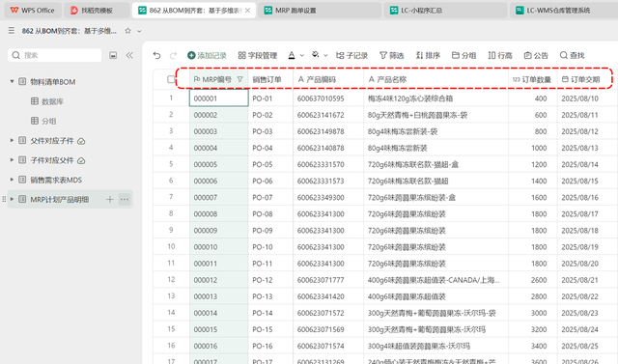618x364 pixels.
Task: Click the redo arrow
Action: coord(173,56)
